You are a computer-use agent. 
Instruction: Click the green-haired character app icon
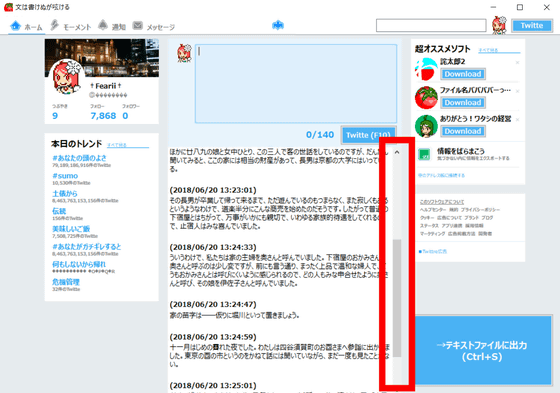coord(426,126)
